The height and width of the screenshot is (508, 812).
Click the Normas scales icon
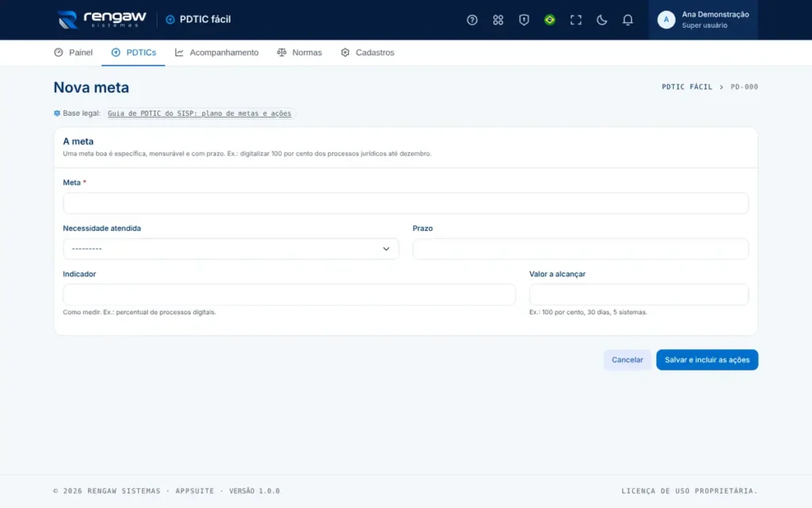(282, 52)
